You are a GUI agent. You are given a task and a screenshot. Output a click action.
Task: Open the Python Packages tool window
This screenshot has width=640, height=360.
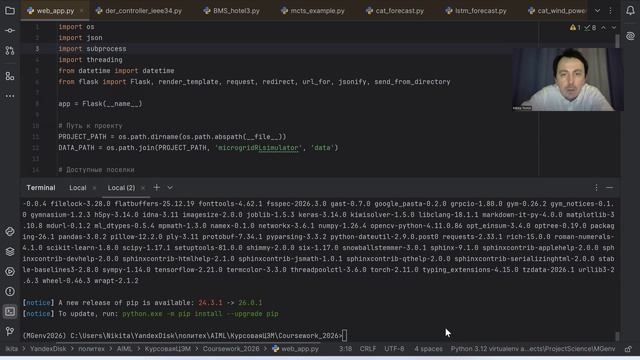coord(10,231)
